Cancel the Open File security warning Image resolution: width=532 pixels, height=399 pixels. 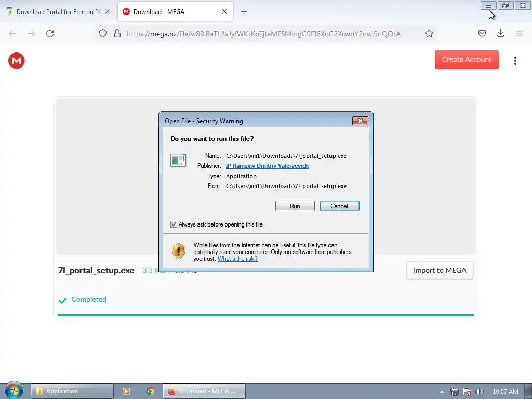pyautogui.click(x=339, y=206)
